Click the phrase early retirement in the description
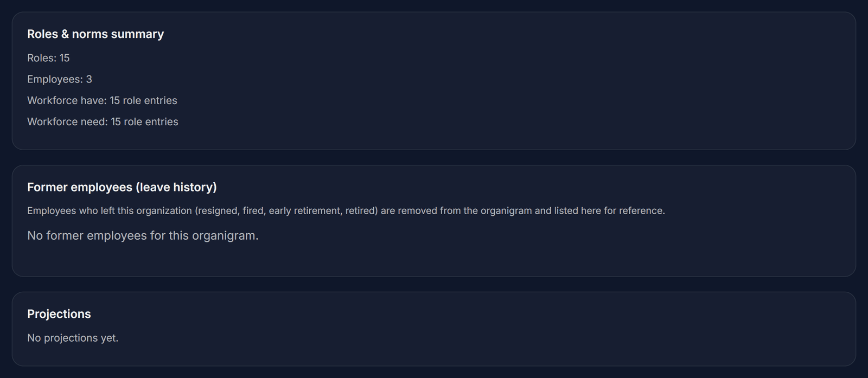The width and height of the screenshot is (868, 378). (x=304, y=210)
